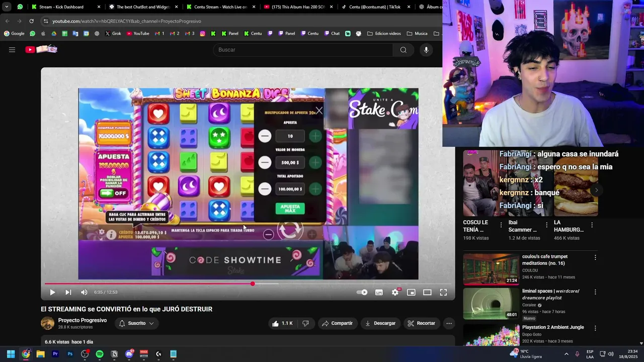
Task: Mute the video player volume
Action: click(x=84, y=292)
